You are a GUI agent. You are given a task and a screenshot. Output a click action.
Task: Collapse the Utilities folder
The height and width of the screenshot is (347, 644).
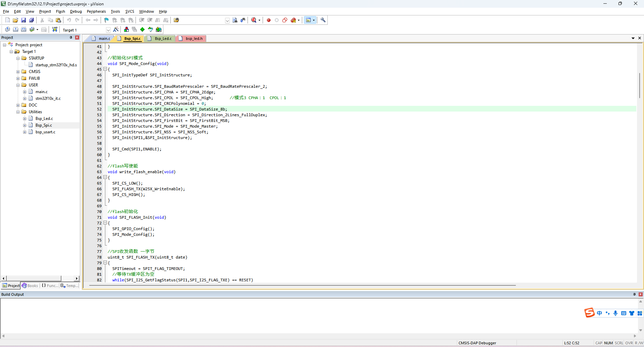tap(18, 112)
